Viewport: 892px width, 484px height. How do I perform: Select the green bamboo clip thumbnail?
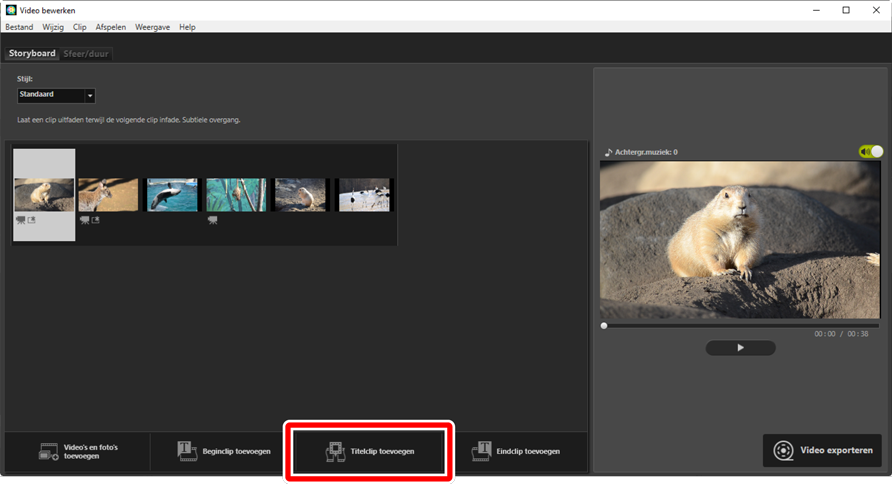pyautogui.click(x=236, y=195)
